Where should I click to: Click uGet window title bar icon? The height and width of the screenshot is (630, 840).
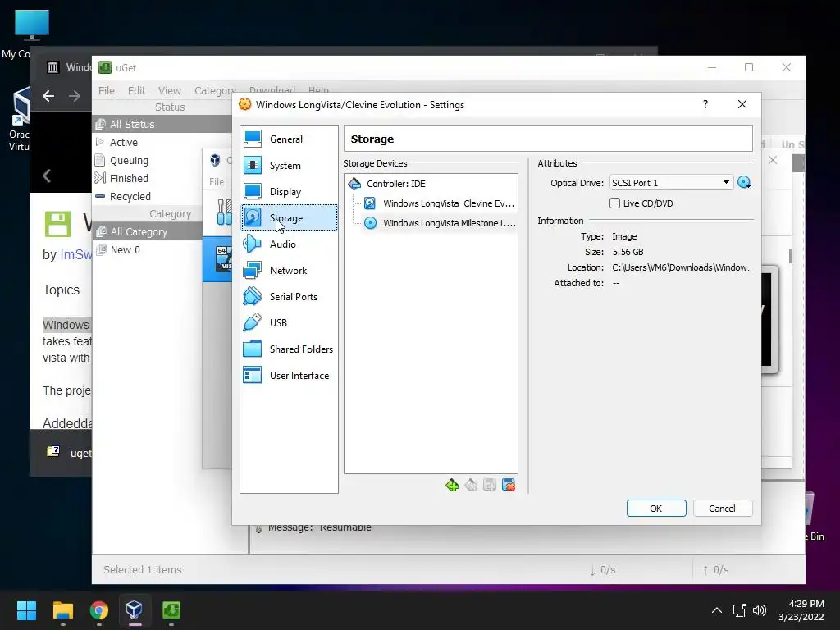[x=105, y=67]
